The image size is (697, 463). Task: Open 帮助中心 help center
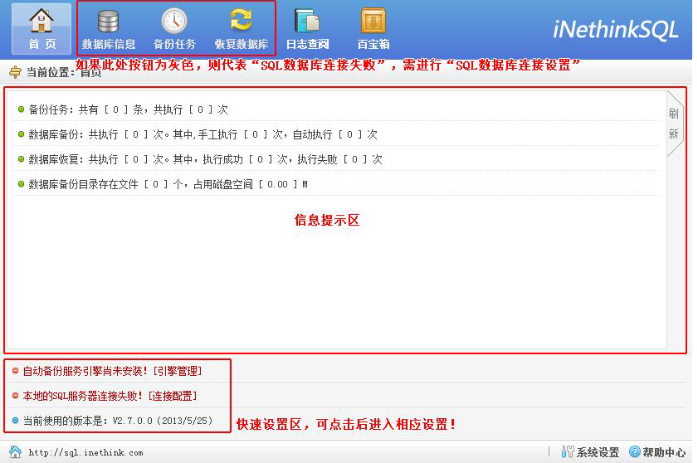(x=664, y=452)
